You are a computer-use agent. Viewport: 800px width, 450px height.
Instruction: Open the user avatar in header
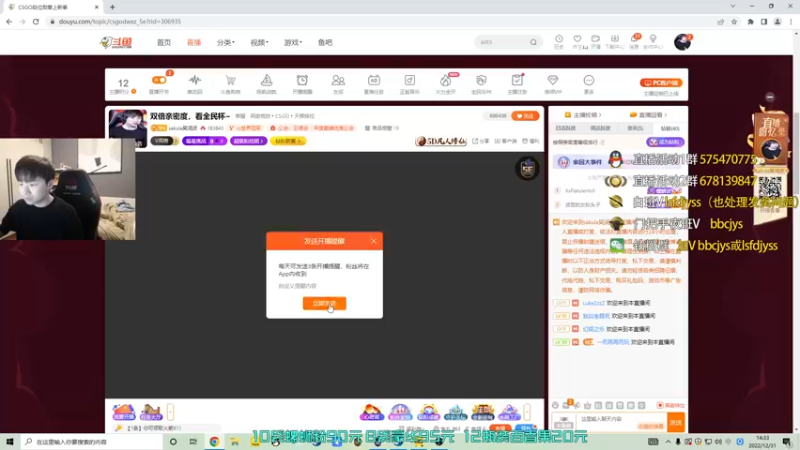coord(682,42)
